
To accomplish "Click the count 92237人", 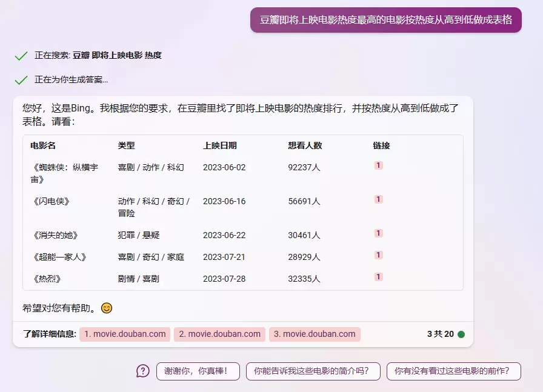I will click(304, 167).
